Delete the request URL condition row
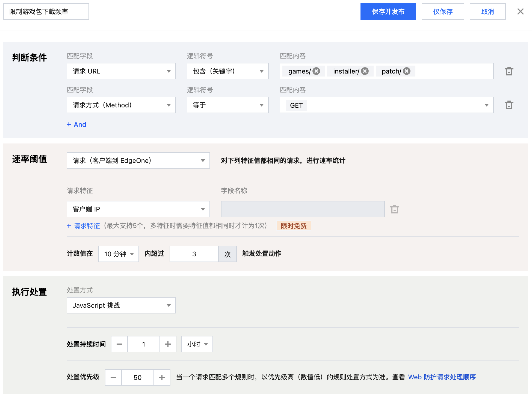The width and height of the screenshot is (532, 399). pyautogui.click(x=509, y=71)
